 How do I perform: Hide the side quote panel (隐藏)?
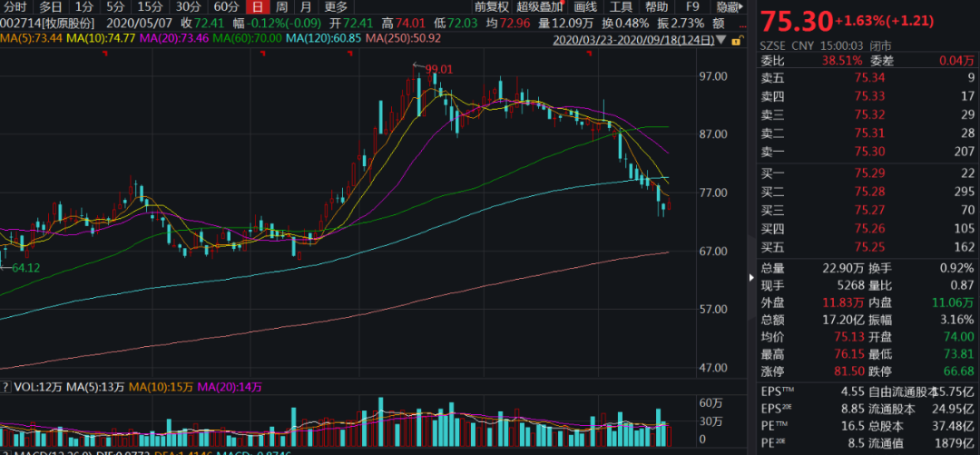click(728, 6)
